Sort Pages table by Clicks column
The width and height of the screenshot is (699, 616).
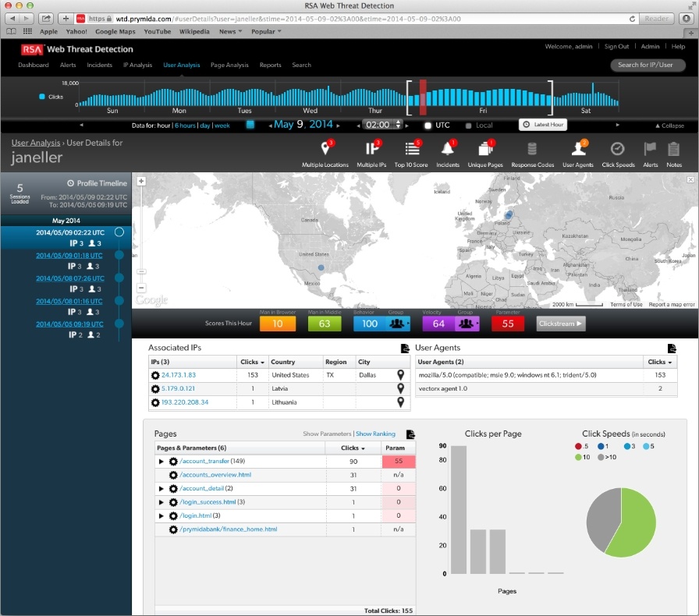[x=353, y=448]
